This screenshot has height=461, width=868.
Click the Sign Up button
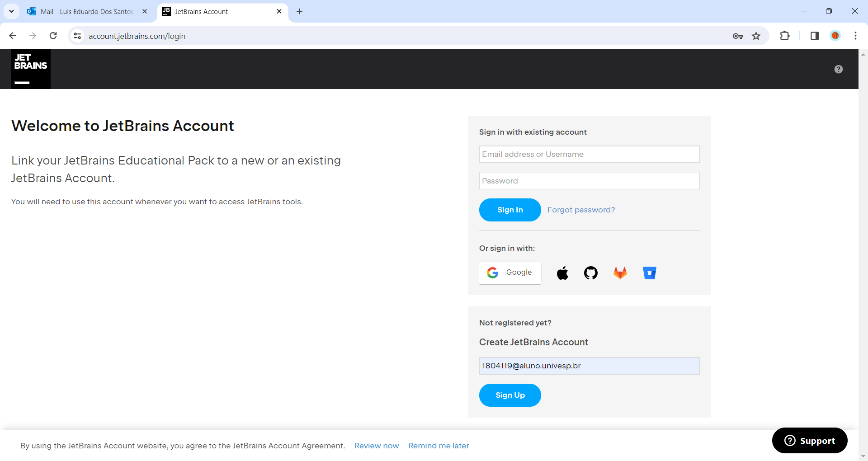510,395
